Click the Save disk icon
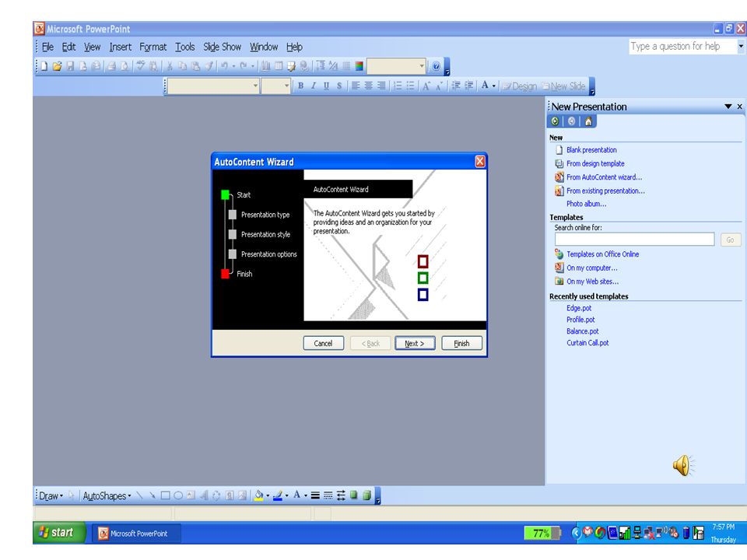This screenshot has width=747, height=560. pyautogui.click(x=70, y=66)
